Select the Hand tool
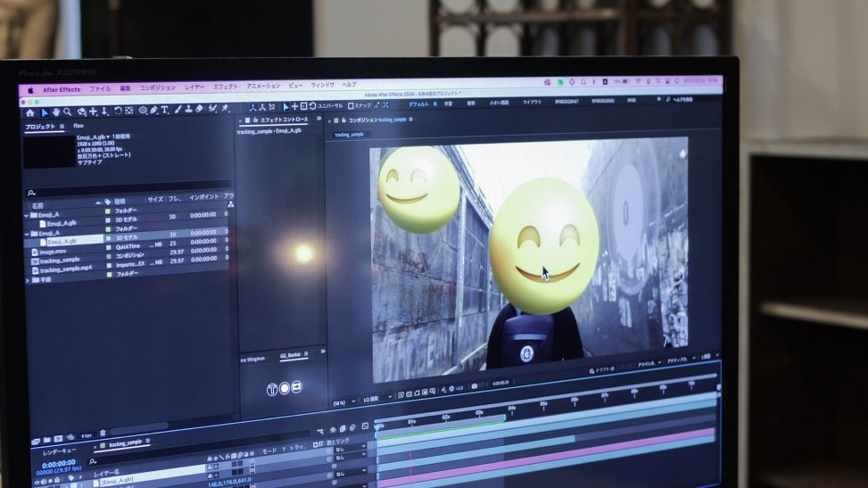The height and width of the screenshot is (488, 868). [x=56, y=112]
